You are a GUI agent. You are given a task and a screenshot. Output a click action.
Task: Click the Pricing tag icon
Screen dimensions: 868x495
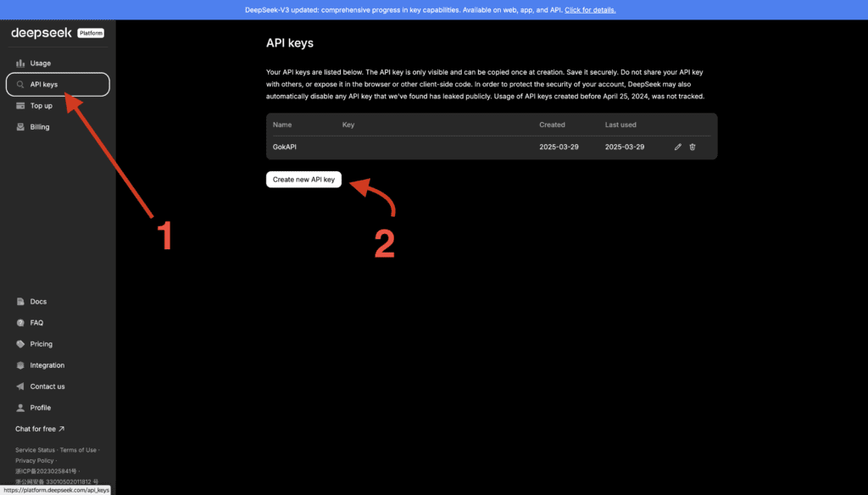(x=20, y=344)
